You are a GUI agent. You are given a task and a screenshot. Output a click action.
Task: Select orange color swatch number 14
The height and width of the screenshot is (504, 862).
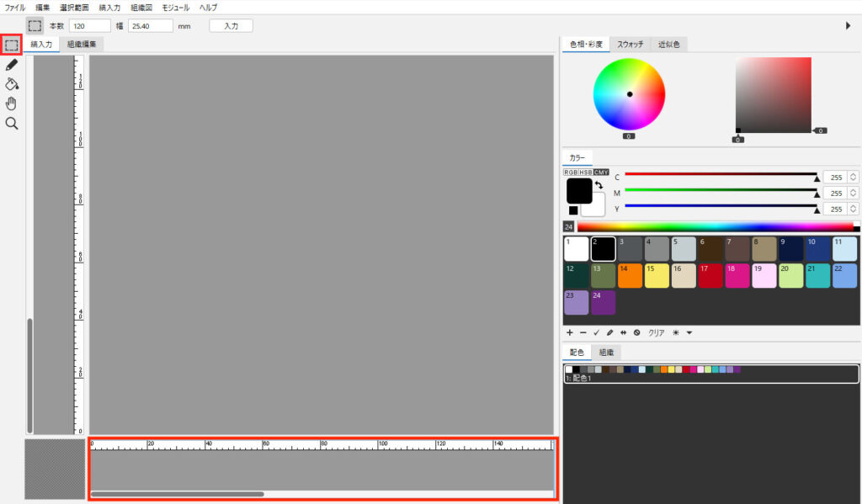pos(630,276)
